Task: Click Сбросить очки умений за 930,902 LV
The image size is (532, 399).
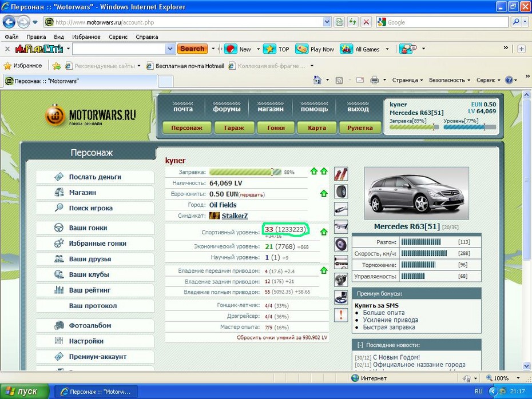Action: tap(282, 337)
